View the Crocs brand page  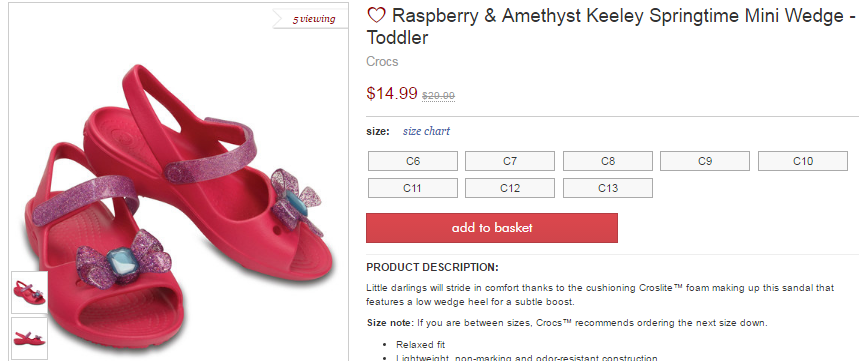point(382,61)
